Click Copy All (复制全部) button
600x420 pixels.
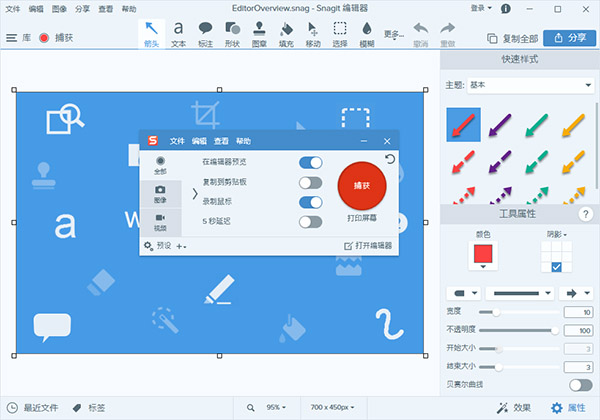pyautogui.click(x=512, y=38)
